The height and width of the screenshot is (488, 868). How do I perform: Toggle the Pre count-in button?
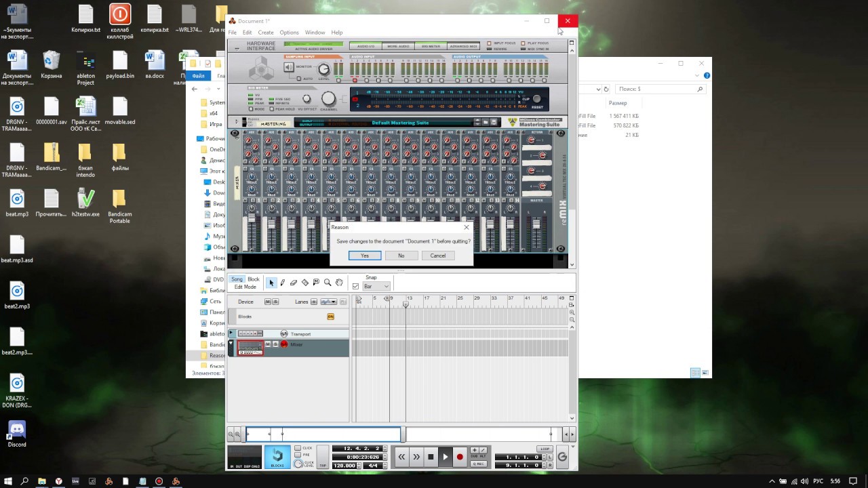click(298, 455)
